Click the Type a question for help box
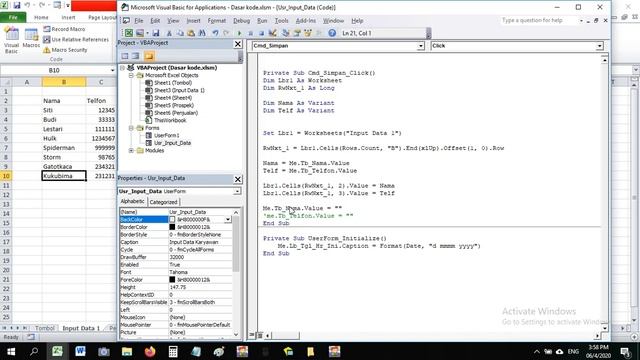 coord(539,20)
